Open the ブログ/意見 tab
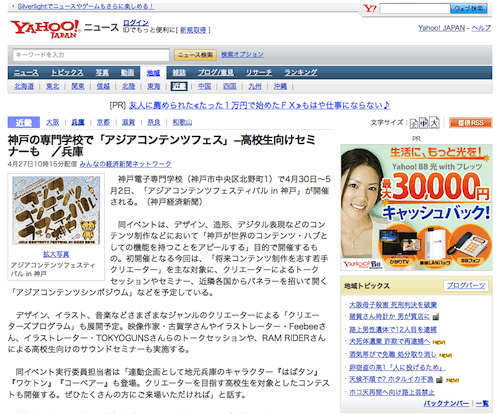 coord(216,72)
